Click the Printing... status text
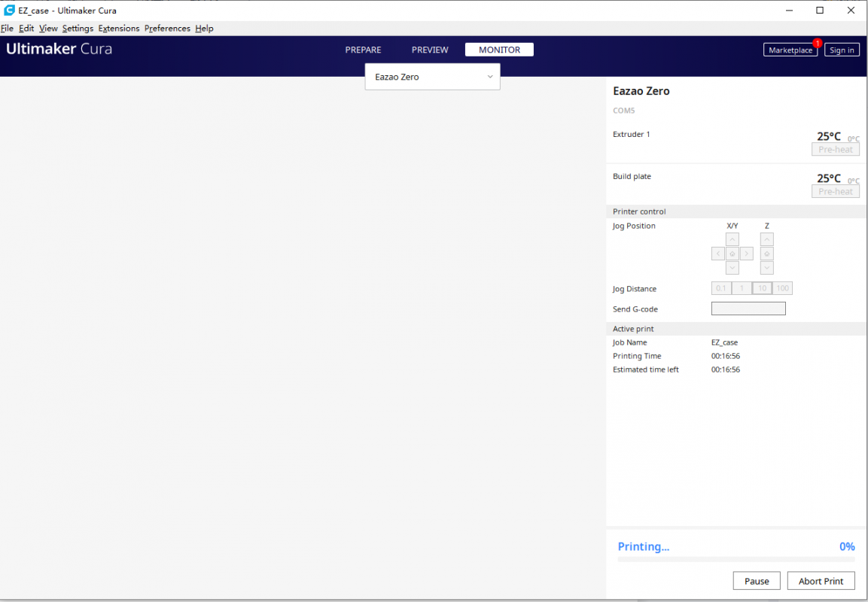This screenshot has width=868, height=602. tap(643, 546)
